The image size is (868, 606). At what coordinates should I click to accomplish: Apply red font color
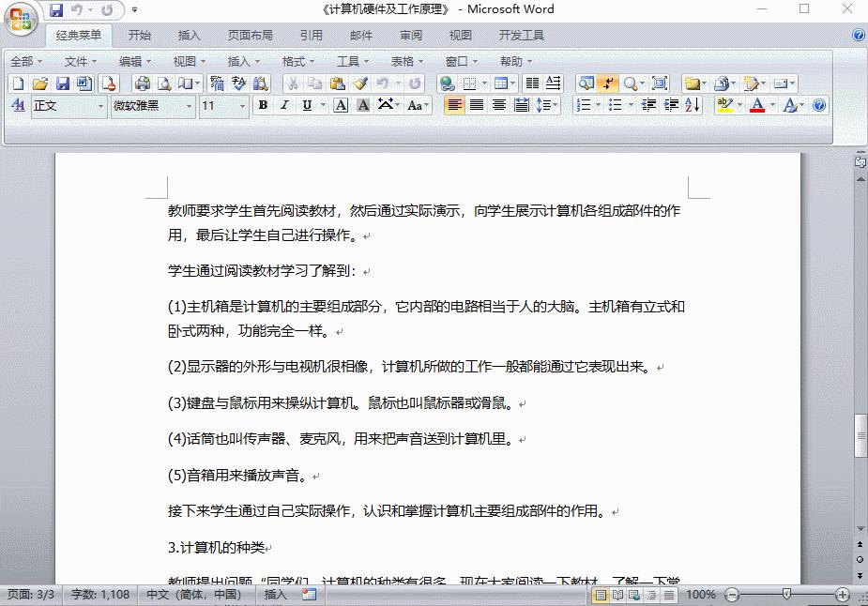[x=758, y=105]
